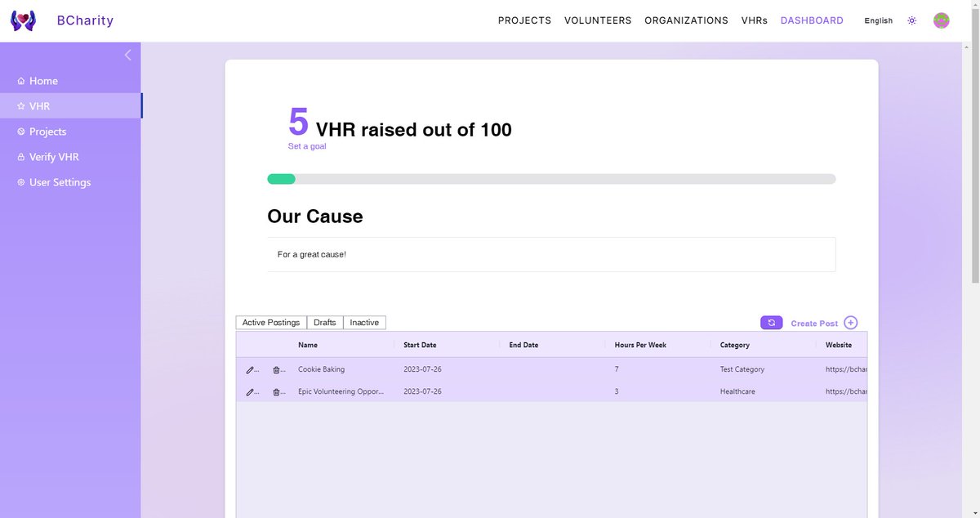Click the Epic Volunteering Oppor... name cell
980x518 pixels.
(341, 391)
